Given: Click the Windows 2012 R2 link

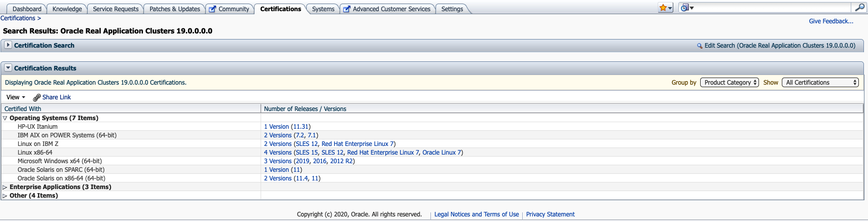Looking at the screenshot, I should tap(341, 161).
